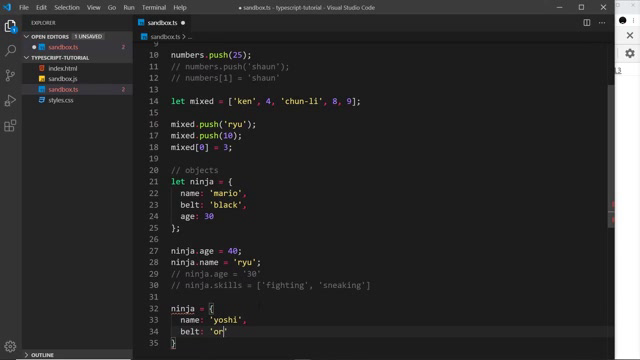Open the Run menu
640x360 pixels.
(x=129, y=7)
